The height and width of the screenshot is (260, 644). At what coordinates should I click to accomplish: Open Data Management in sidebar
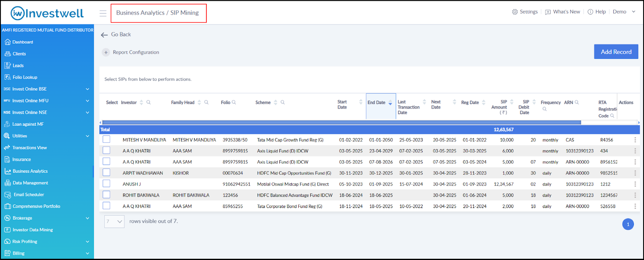pos(30,183)
